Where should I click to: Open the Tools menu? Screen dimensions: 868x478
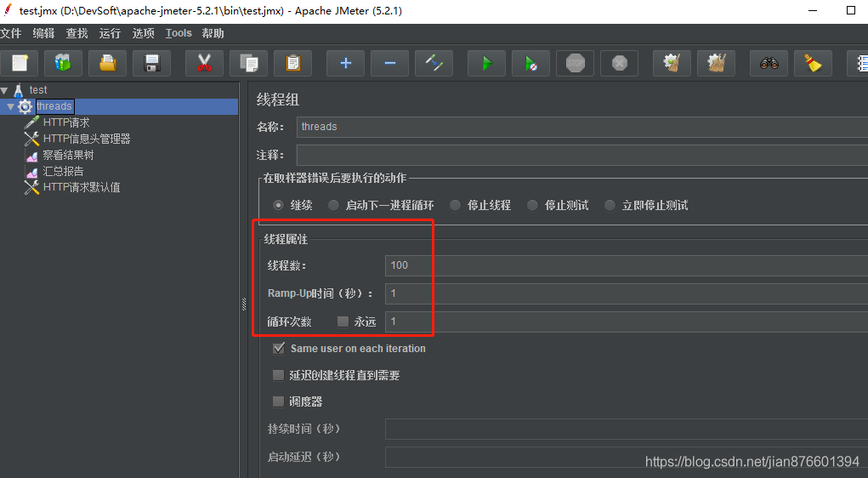coord(179,33)
